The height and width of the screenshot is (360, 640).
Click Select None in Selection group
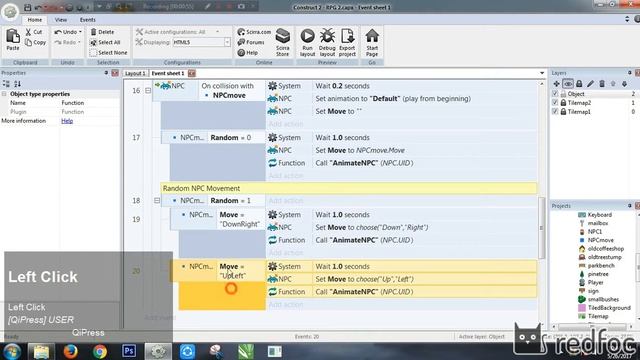coord(109,53)
